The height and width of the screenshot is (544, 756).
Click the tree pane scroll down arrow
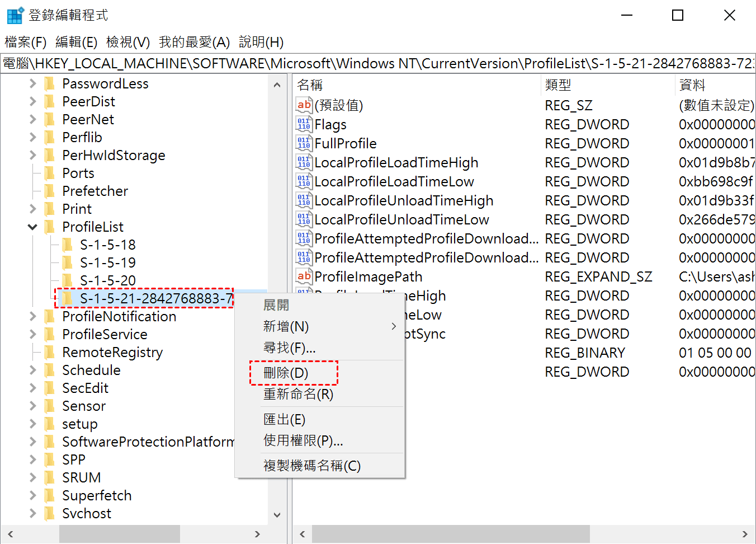277,515
